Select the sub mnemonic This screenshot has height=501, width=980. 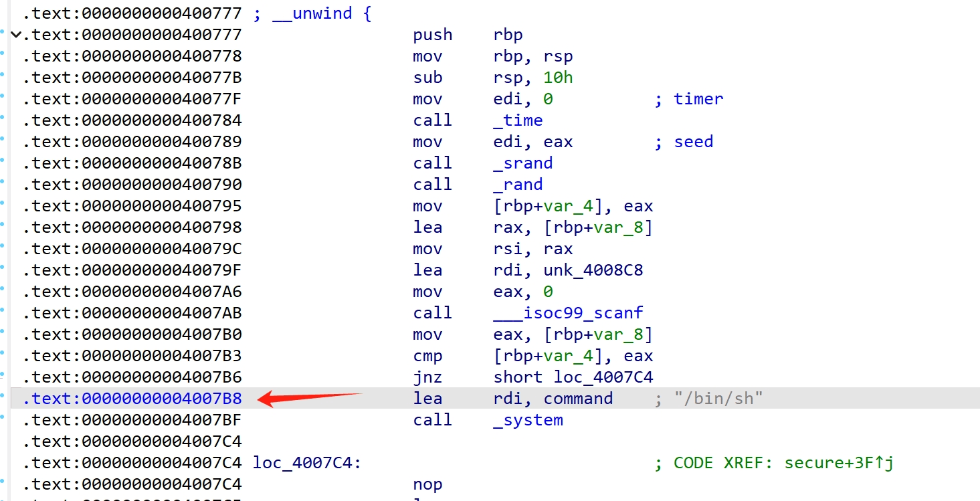(427, 78)
